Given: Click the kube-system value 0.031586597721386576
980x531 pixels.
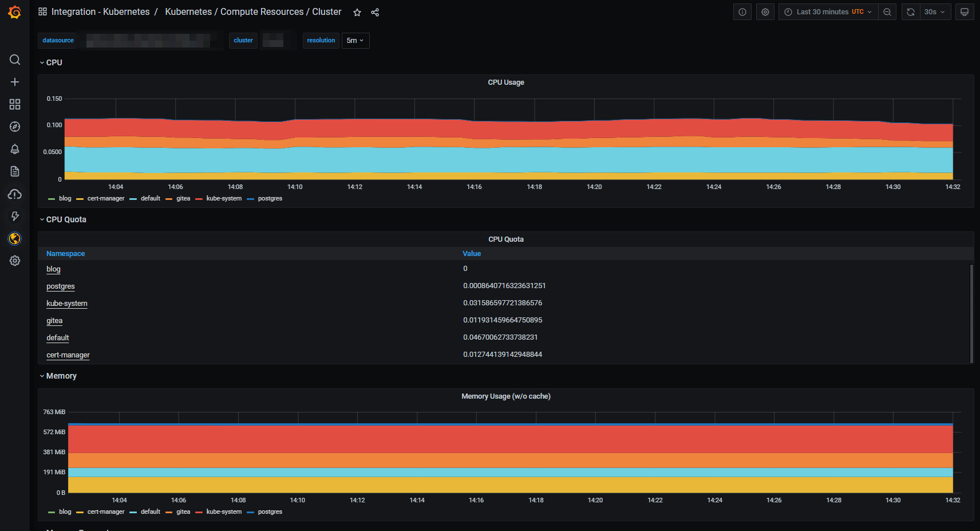Looking at the screenshot, I should click(x=503, y=303).
